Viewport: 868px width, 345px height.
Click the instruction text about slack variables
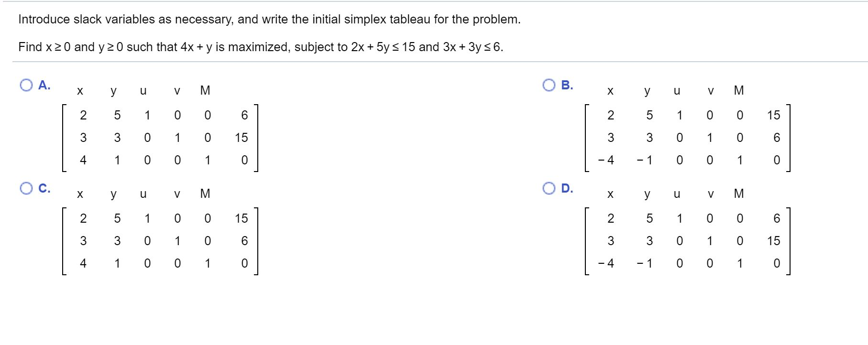[268, 20]
